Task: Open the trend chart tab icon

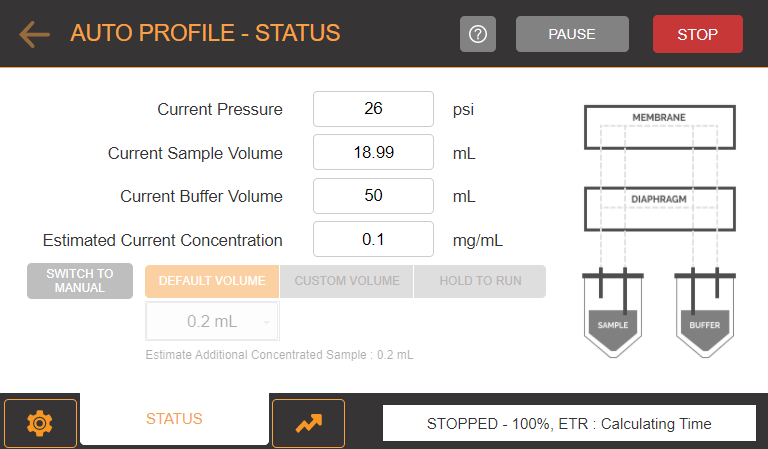Action: tap(309, 423)
